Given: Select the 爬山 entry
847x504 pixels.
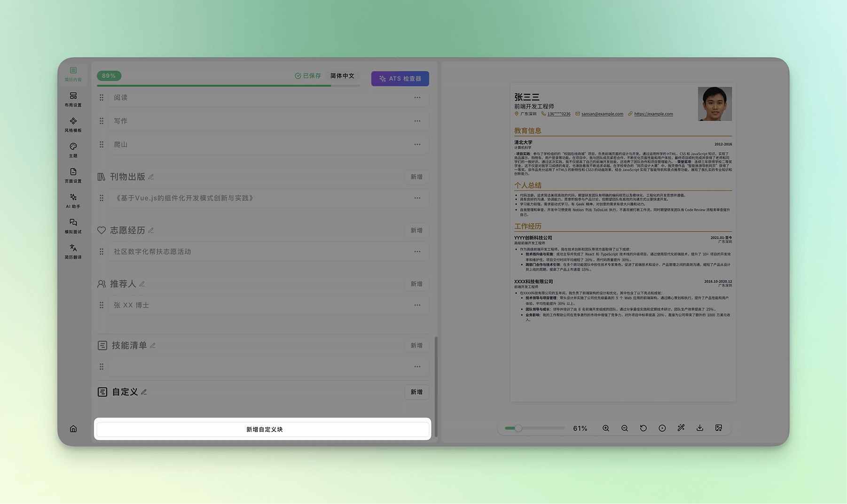Looking at the screenshot, I should pos(268,144).
